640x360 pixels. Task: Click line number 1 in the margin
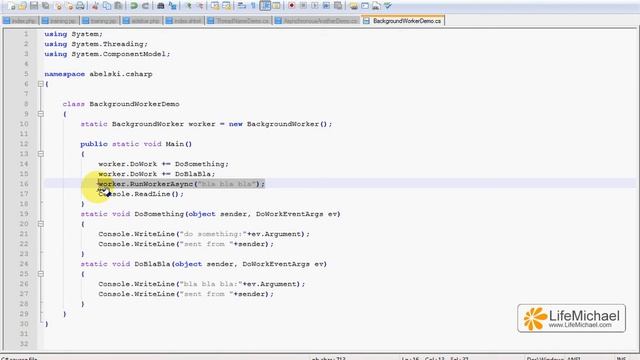[x=26, y=34]
